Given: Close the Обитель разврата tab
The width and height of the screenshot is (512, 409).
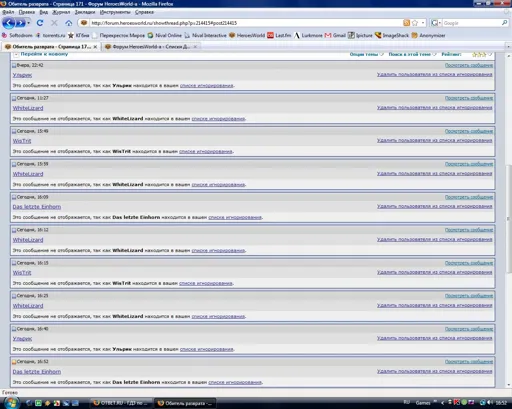Looking at the screenshot, I should tap(95, 47).
